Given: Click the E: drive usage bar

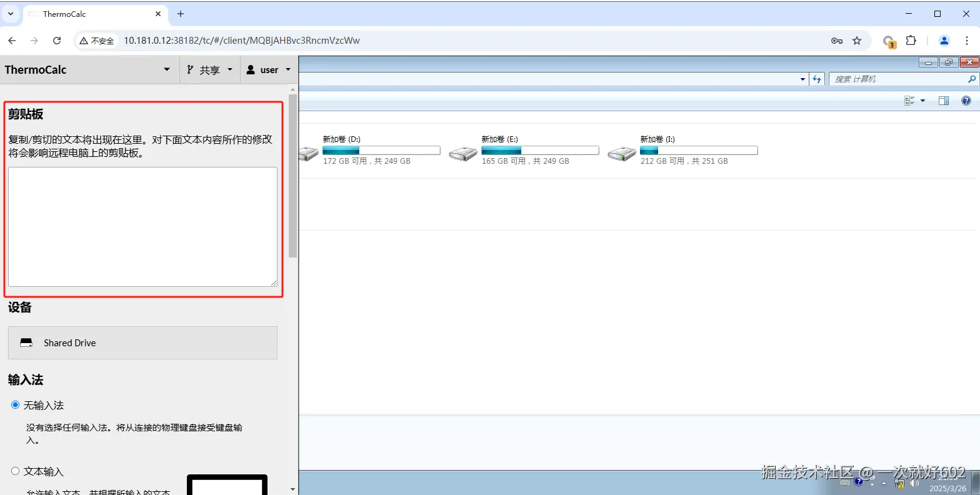Looking at the screenshot, I should pos(540,151).
